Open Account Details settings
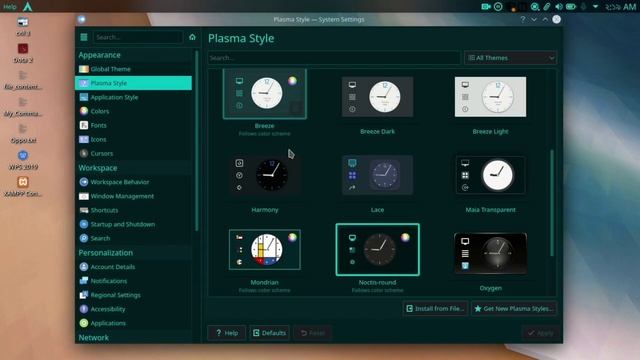The height and width of the screenshot is (360, 640). 133,267
